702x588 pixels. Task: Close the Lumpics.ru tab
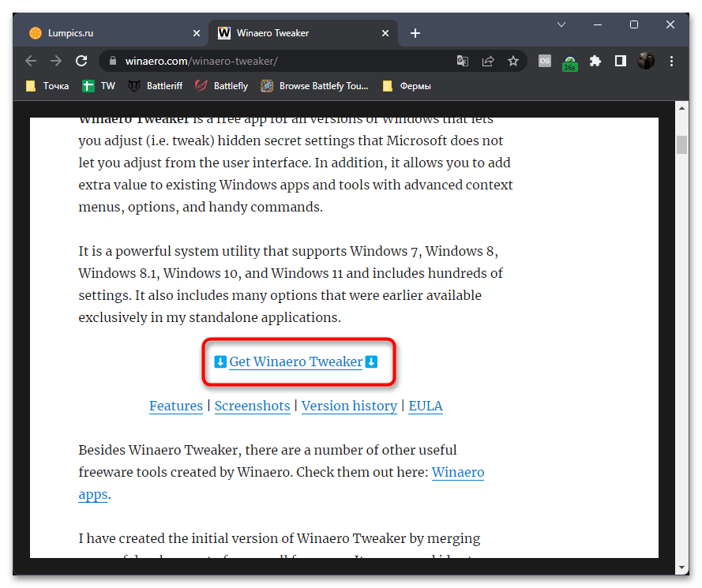pyautogui.click(x=197, y=33)
